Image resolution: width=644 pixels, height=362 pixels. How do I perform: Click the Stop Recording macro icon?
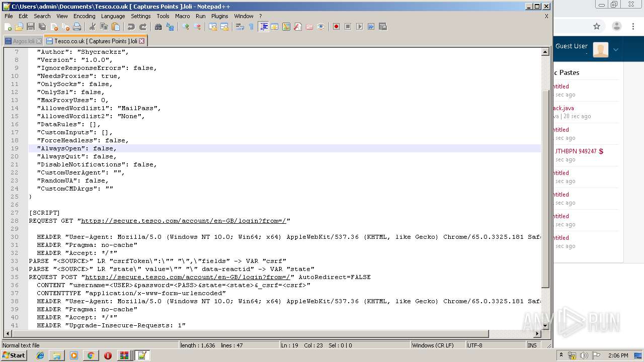(x=348, y=27)
